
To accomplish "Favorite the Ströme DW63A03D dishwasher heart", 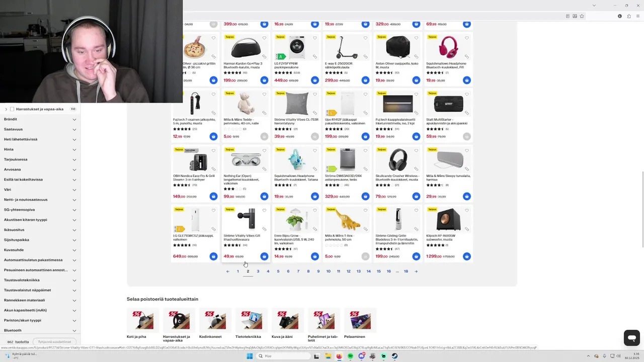I will click(x=365, y=150).
